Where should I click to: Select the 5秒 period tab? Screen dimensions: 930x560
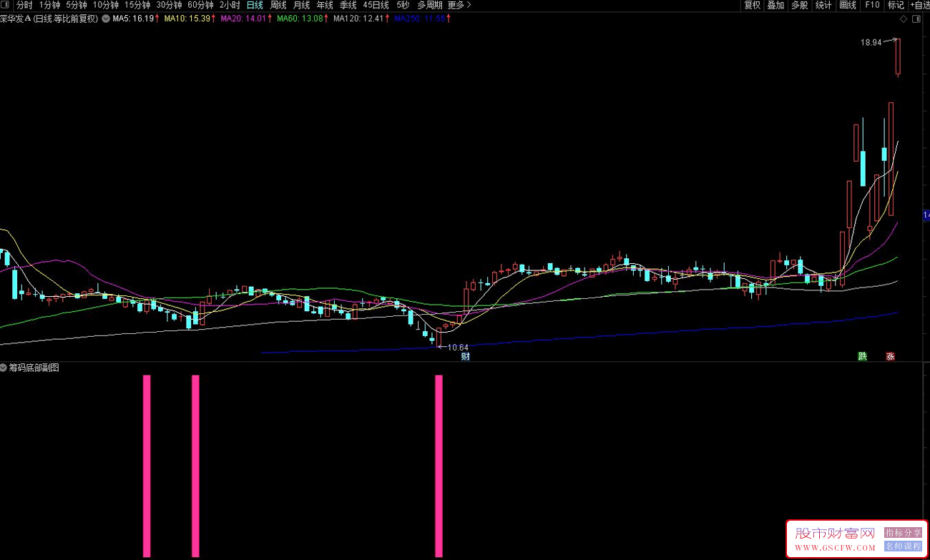click(x=403, y=5)
